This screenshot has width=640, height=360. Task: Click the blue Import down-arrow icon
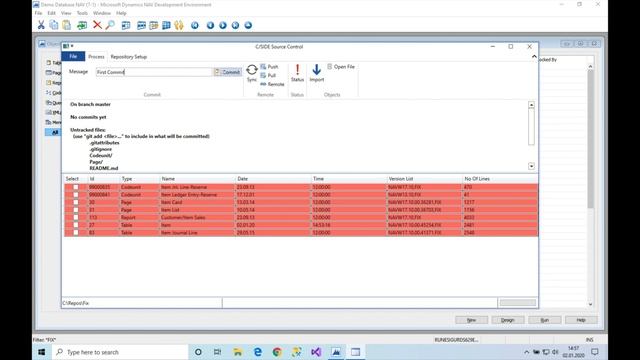point(316,69)
